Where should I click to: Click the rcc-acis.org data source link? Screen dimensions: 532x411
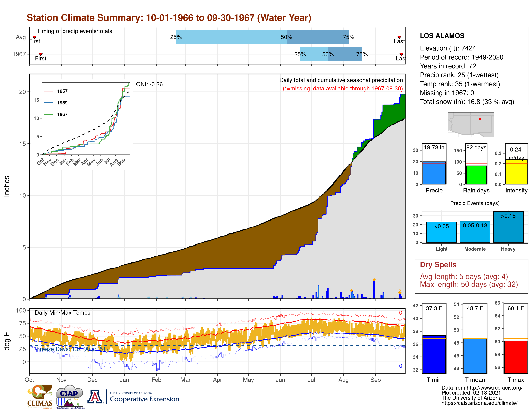coord(482,388)
